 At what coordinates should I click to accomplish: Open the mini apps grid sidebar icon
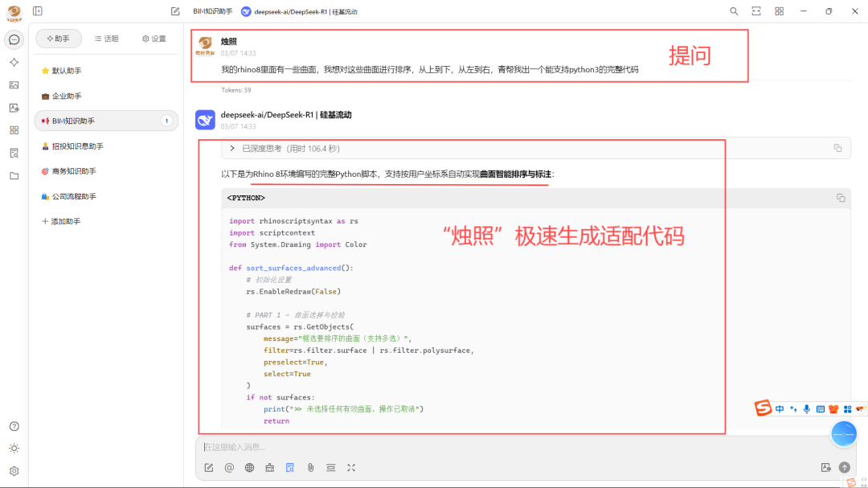point(14,130)
